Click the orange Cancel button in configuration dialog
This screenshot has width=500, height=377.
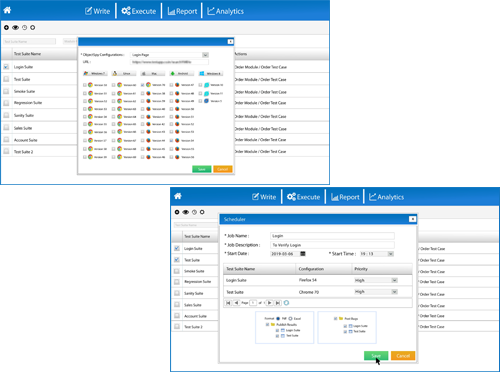tap(223, 169)
